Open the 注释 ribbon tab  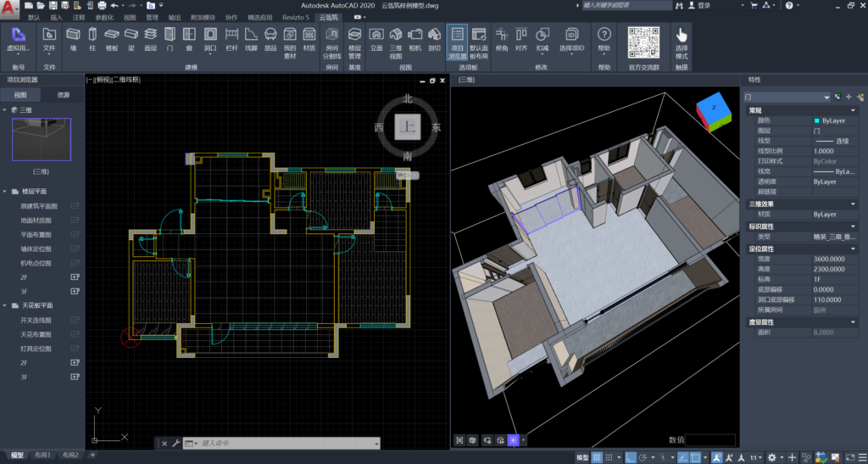[79, 17]
